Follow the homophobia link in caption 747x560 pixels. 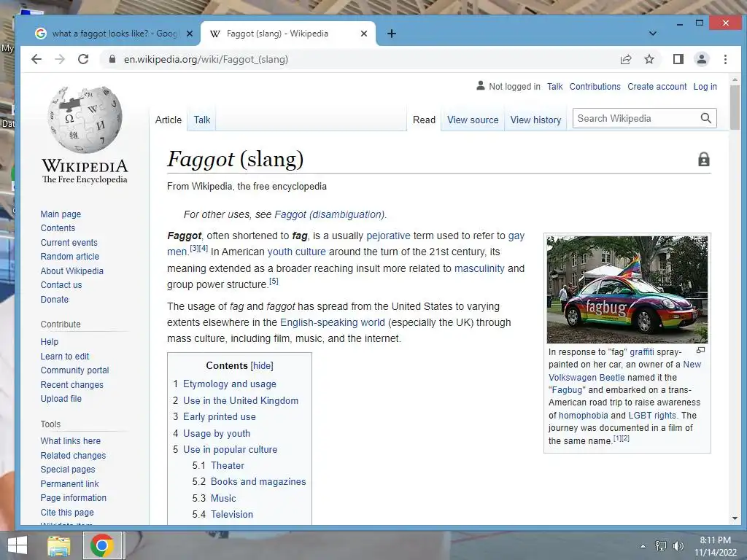coord(583,415)
